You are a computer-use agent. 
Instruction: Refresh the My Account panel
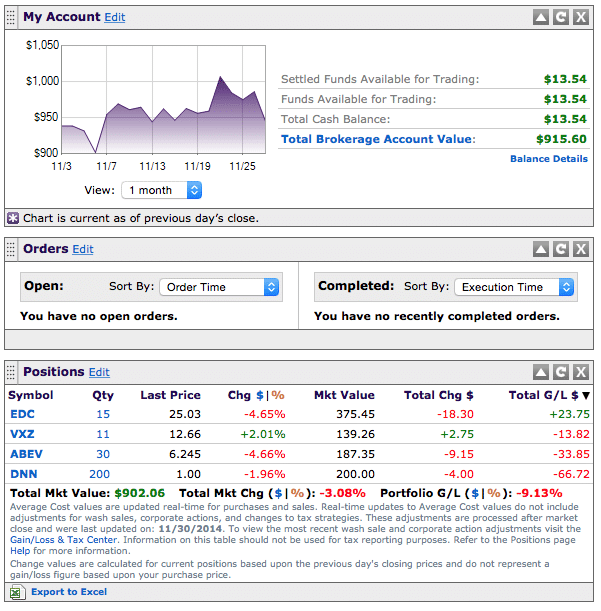pos(560,17)
